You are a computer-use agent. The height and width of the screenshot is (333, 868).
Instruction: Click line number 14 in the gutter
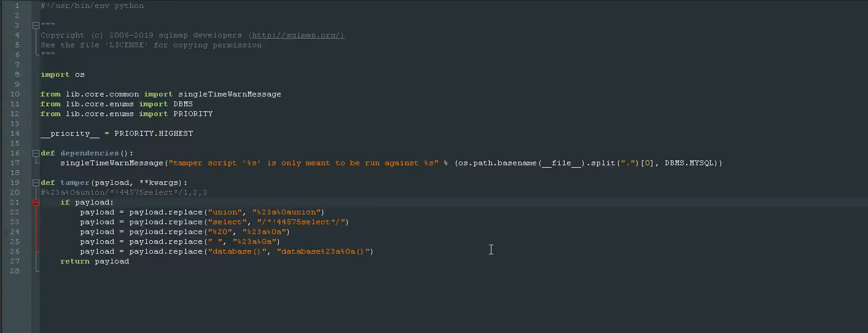coord(15,133)
